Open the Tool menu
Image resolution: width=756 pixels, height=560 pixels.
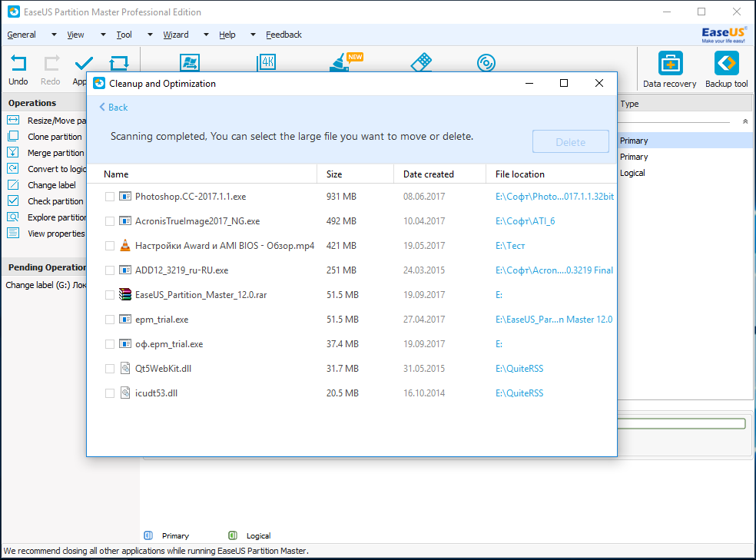pos(124,35)
